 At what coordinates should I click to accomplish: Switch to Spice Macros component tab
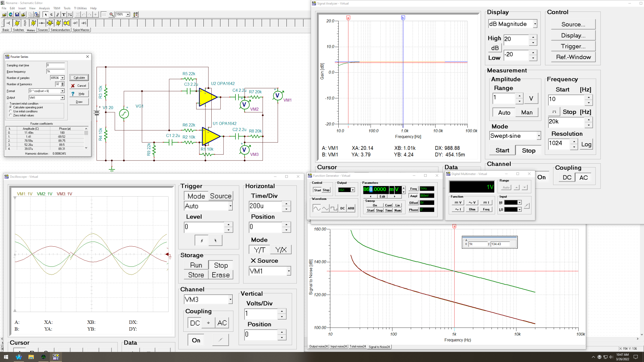tap(81, 30)
